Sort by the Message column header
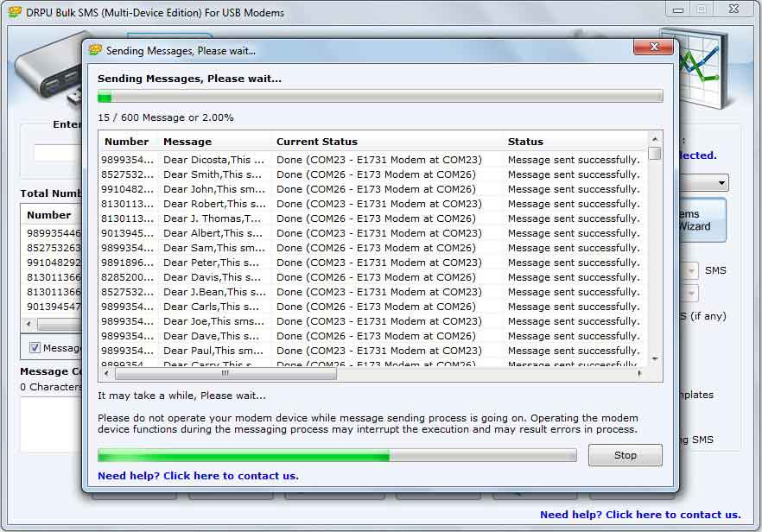Image resolution: width=762 pixels, height=532 pixels. tap(187, 142)
